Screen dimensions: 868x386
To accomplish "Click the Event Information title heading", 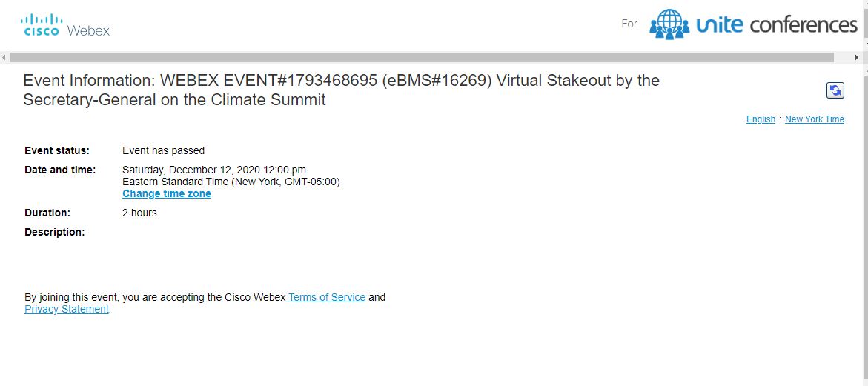I will (341, 90).
